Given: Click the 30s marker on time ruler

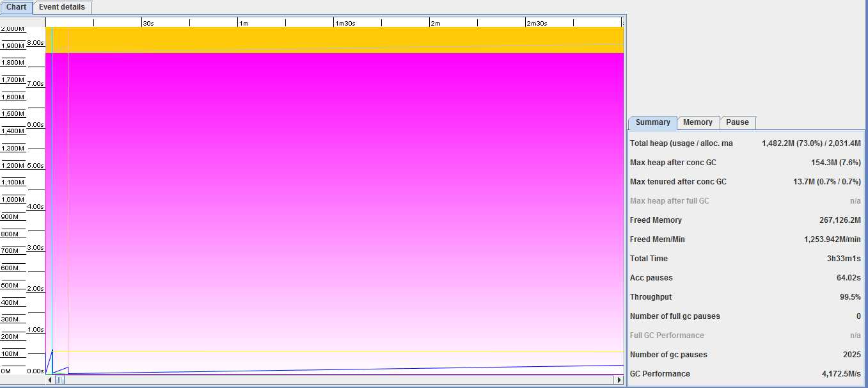Looking at the screenshot, I should (x=148, y=23).
